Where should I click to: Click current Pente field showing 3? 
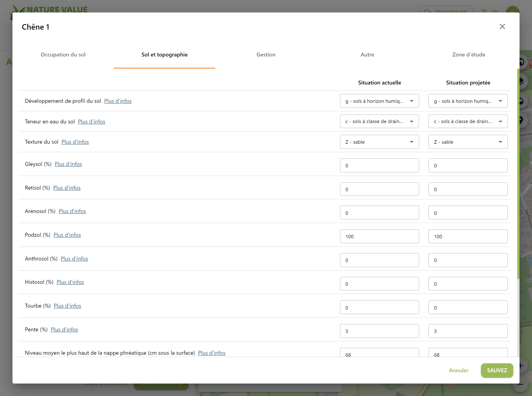tap(379, 331)
